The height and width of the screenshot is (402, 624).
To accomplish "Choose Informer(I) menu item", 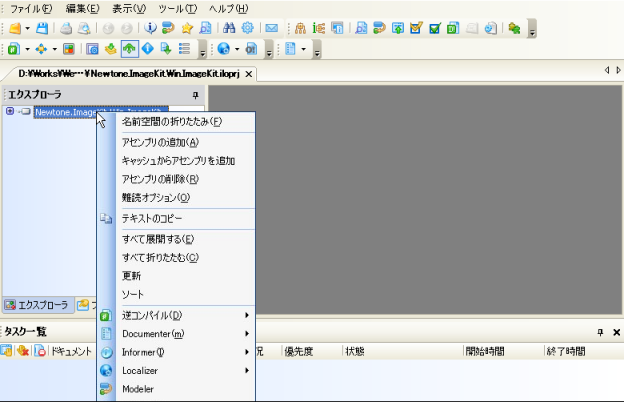I will click(176, 352).
